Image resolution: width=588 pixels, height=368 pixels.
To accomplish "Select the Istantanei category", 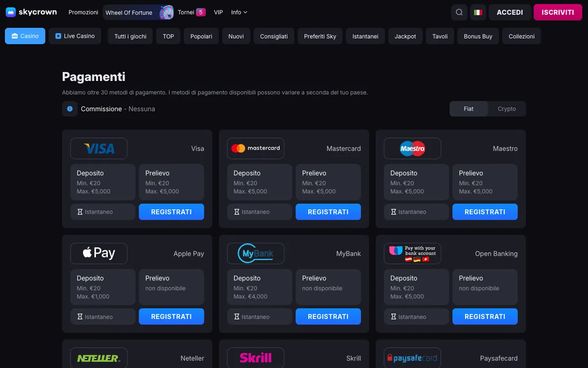I will pyautogui.click(x=366, y=36).
